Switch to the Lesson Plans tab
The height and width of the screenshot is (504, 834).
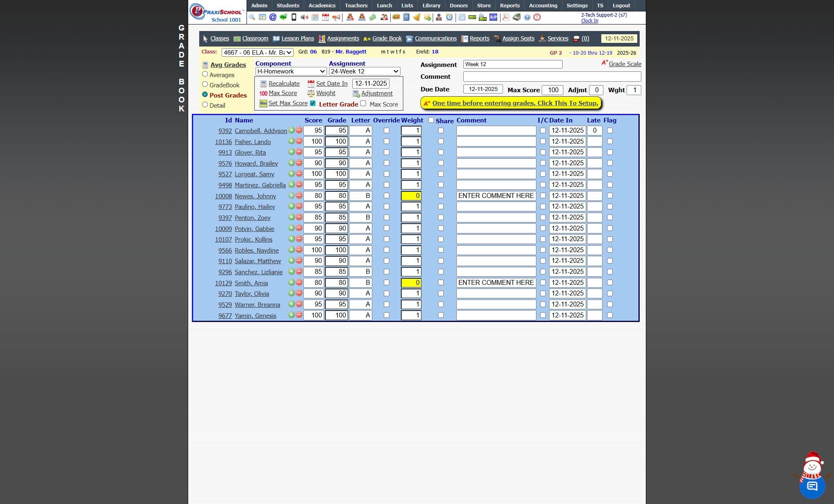(297, 38)
